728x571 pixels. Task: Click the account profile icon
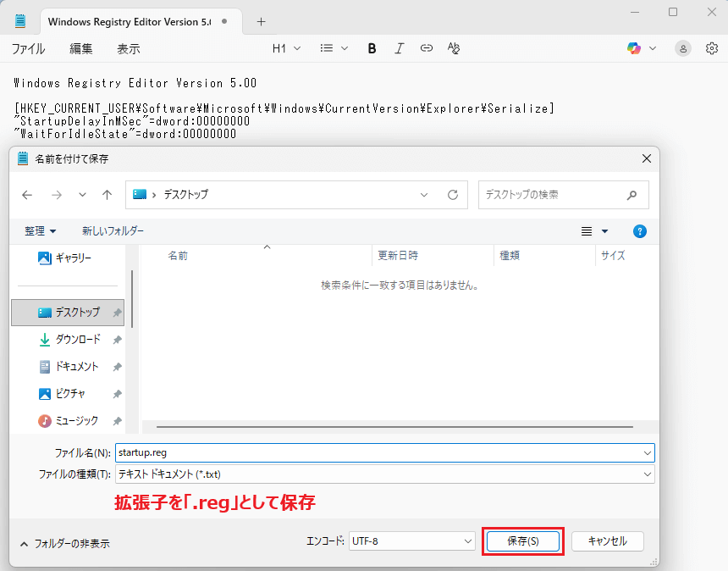[x=682, y=48]
